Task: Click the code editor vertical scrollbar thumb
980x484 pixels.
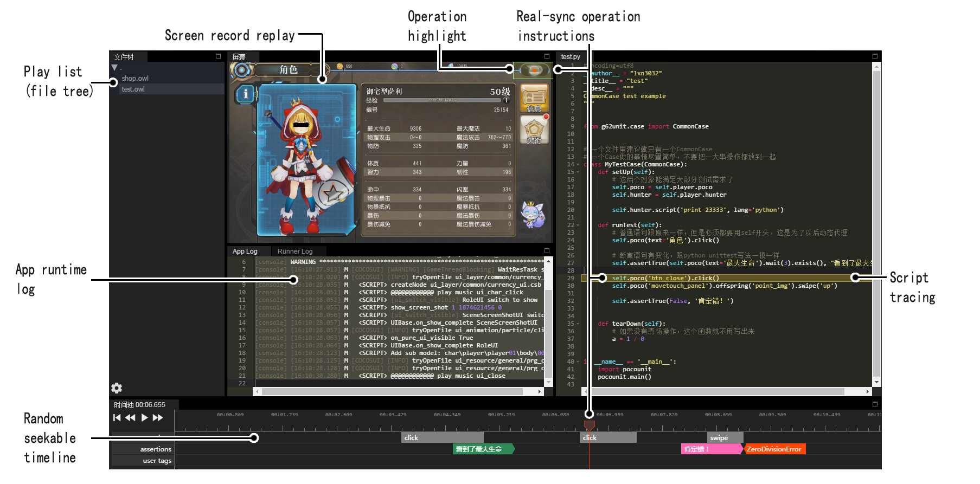Action: 876,223
